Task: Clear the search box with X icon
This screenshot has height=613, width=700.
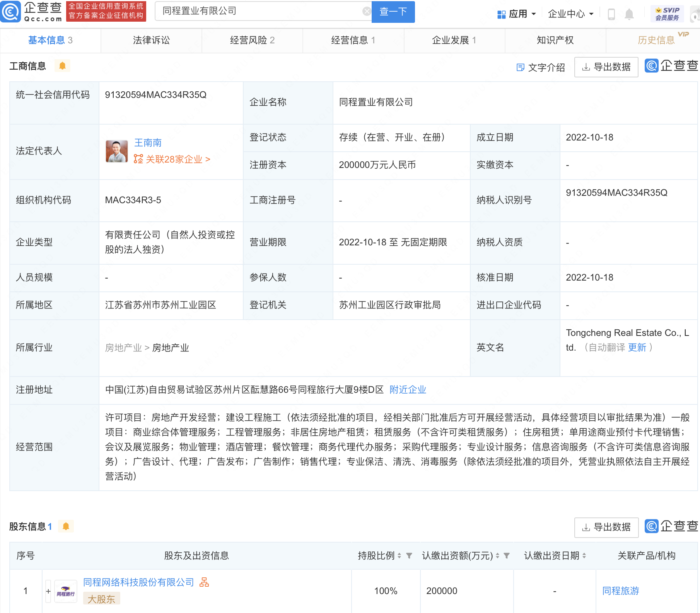Action: click(x=366, y=12)
